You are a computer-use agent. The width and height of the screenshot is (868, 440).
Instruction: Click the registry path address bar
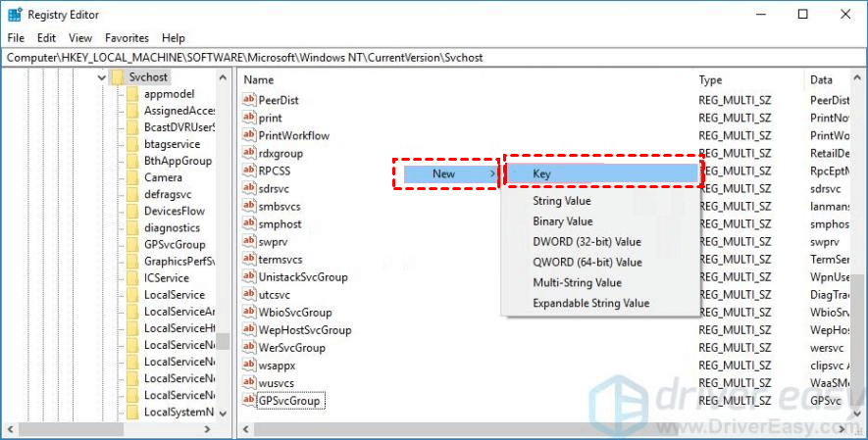[x=434, y=58]
